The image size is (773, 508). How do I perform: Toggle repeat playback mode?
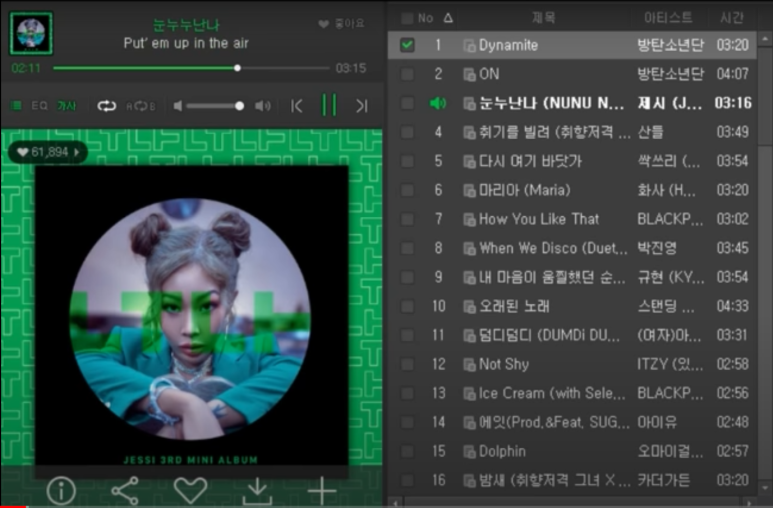(106, 106)
